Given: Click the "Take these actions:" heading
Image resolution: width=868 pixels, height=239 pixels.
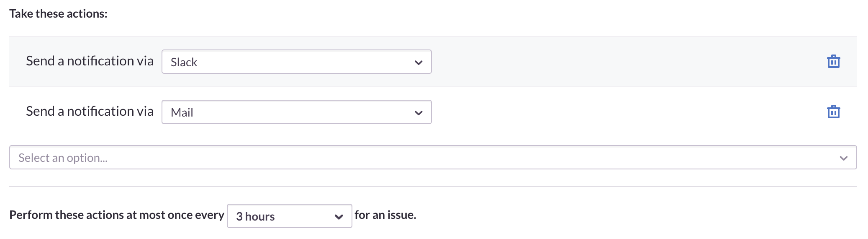Looking at the screenshot, I should [x=58, y=14].
